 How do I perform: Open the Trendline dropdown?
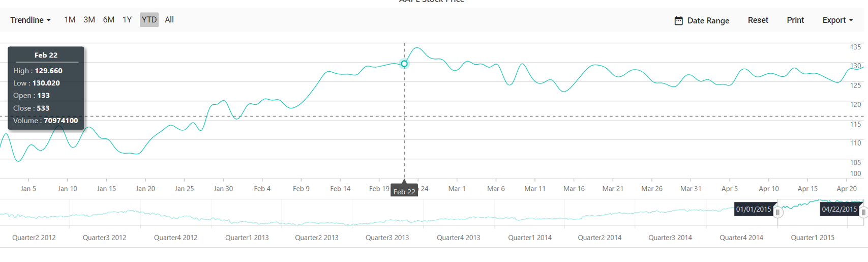(31, 20)
